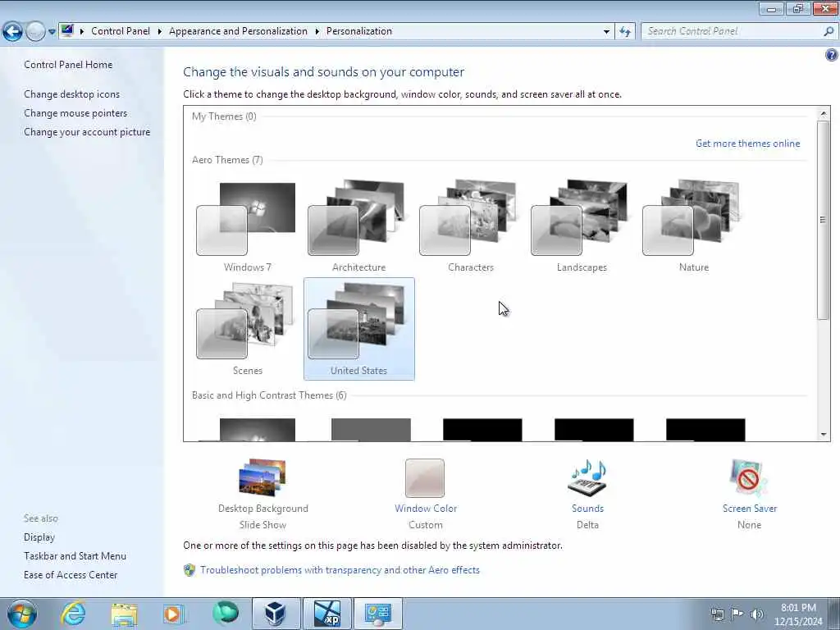Image resolution: width=840 pixels, height=630 pixels.
Task: Open Taskbar and Start Menu link
Action: pos(75,556)
